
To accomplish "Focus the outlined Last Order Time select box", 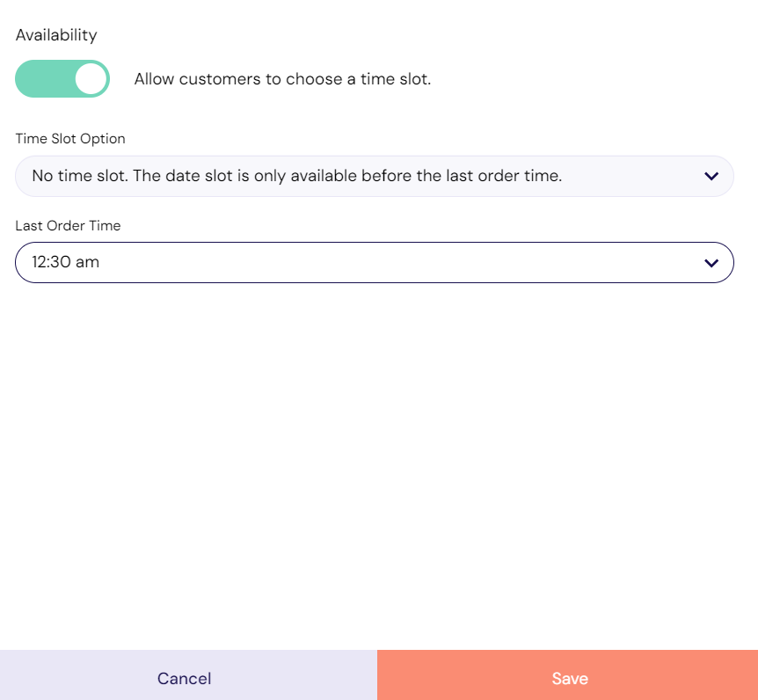I will point(375,262).
